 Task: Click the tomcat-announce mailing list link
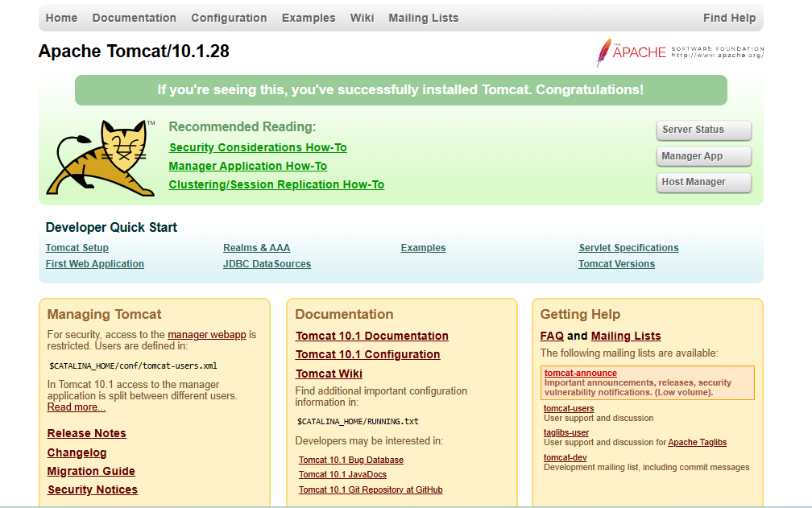tap(580, 373)
